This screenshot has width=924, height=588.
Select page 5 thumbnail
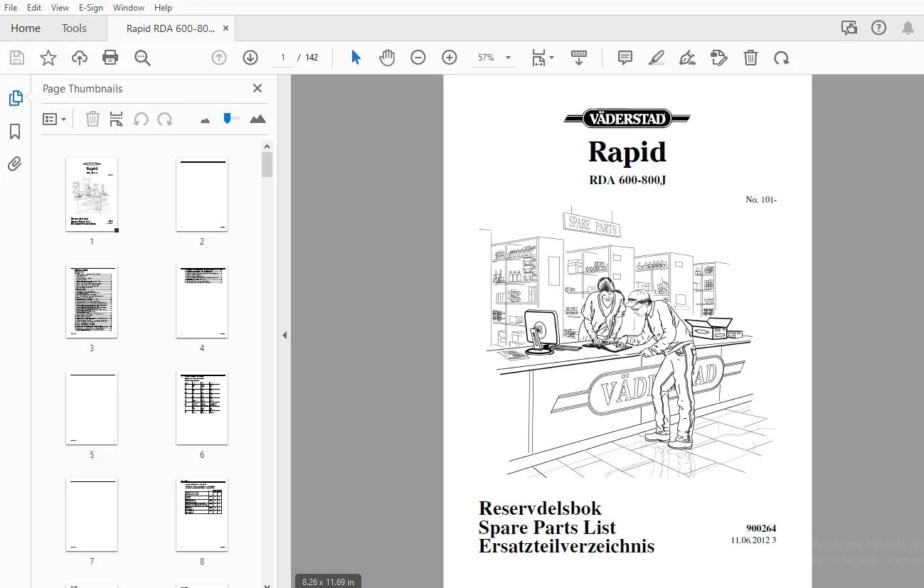click(x=92, y=408)
